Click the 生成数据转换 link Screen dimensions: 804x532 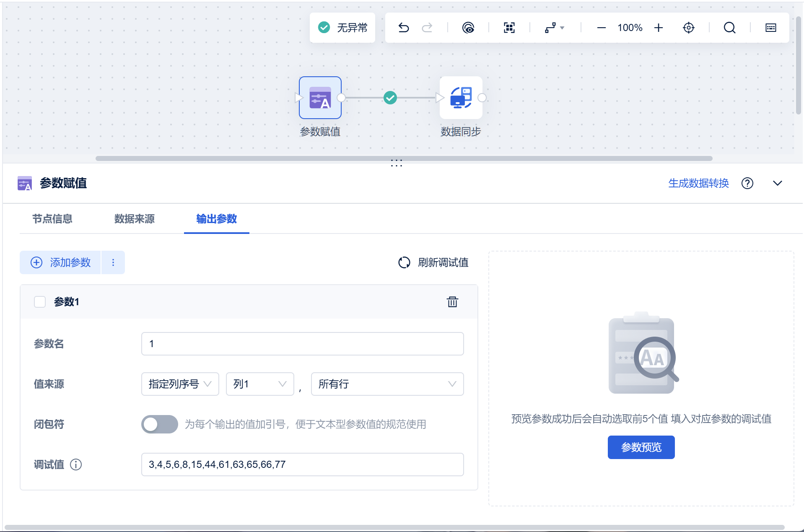point(698,183)
